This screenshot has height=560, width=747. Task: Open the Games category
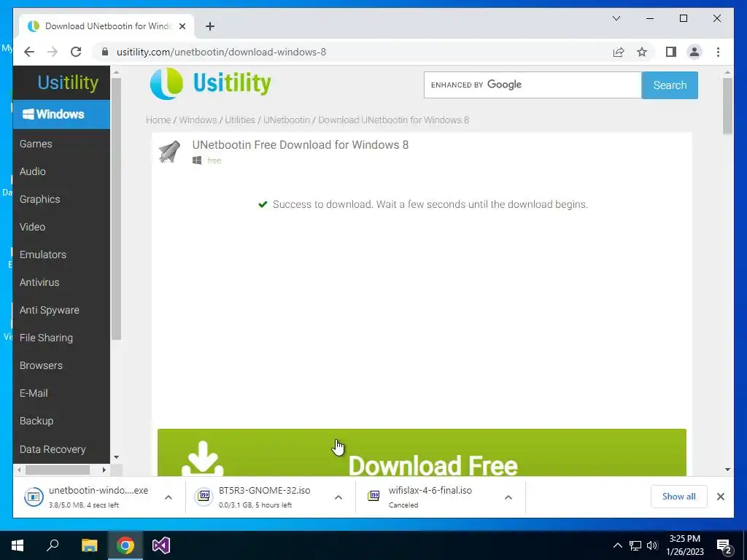36,144
